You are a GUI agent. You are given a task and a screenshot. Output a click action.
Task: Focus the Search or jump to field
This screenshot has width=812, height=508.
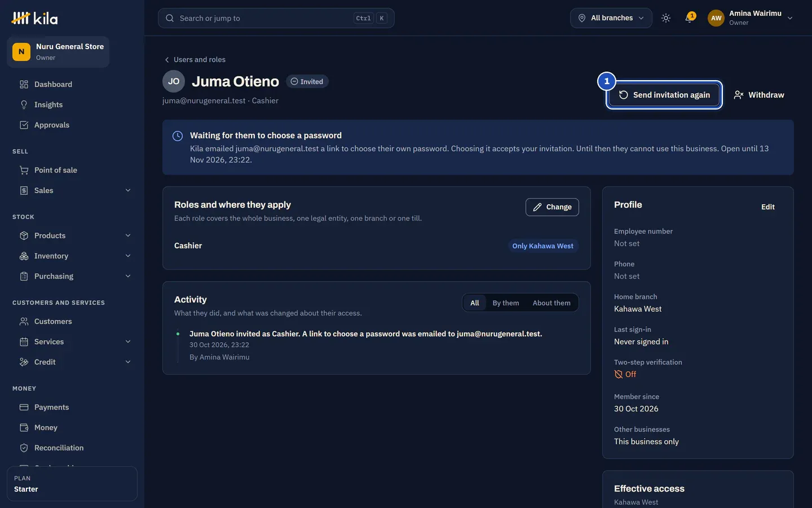(x=276, y=18)
